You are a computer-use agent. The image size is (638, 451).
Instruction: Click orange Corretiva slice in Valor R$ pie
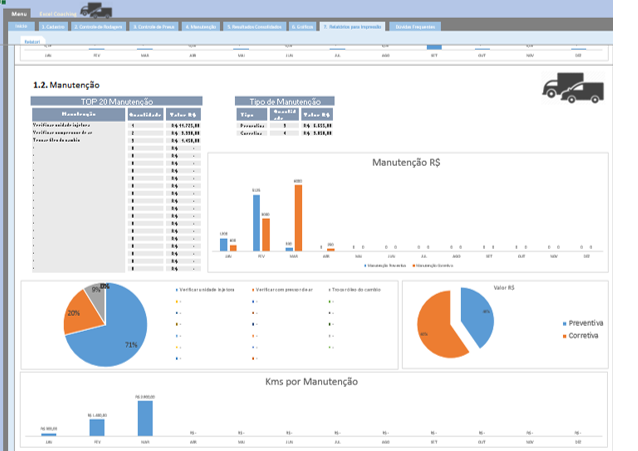tap(437, 326)
